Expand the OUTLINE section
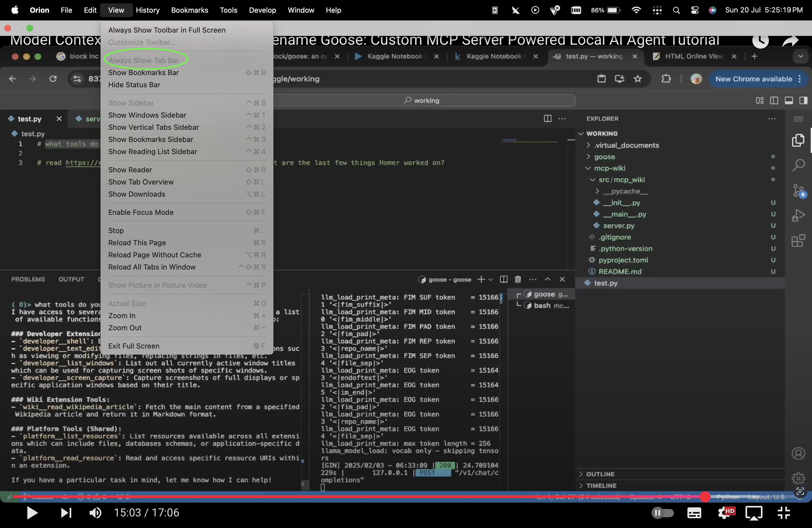 600,474
